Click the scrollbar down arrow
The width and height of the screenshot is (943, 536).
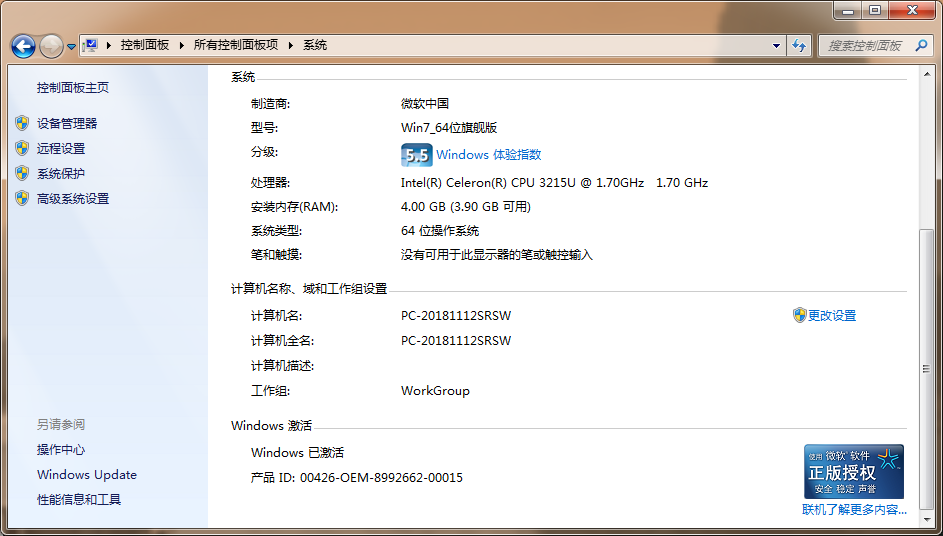click(x=926, y=520)
